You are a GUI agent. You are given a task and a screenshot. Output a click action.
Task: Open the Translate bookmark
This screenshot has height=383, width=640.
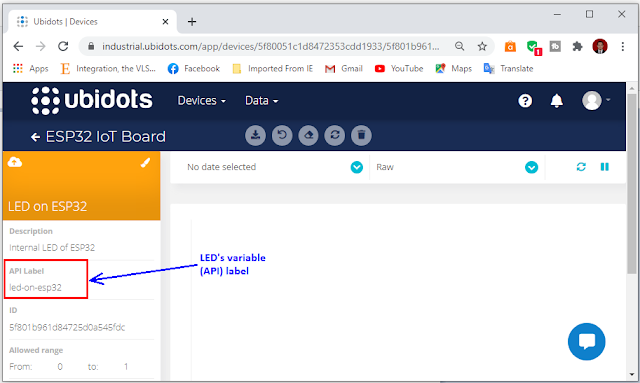coord(509,69)
